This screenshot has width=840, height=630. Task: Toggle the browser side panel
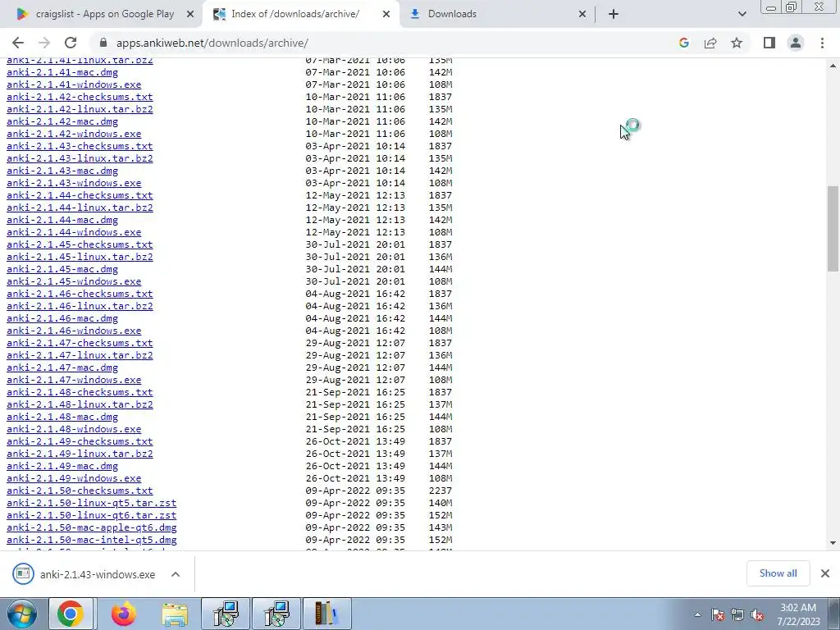click(769, 43)
